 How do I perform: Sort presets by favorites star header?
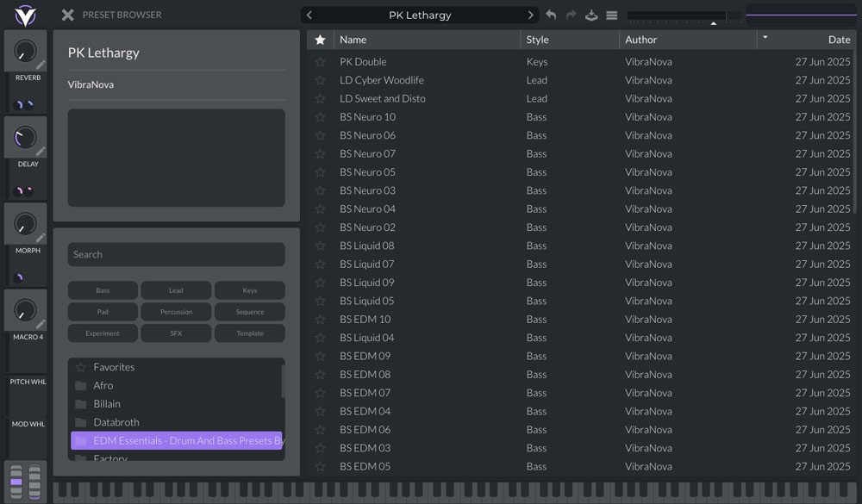pyautogui.click(x=320, y=40)
